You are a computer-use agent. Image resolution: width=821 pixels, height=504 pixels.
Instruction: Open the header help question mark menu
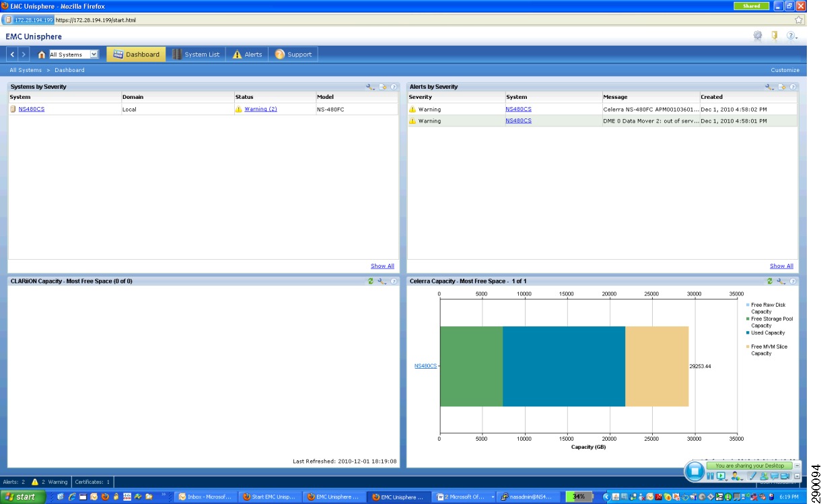tap(792, 36)
